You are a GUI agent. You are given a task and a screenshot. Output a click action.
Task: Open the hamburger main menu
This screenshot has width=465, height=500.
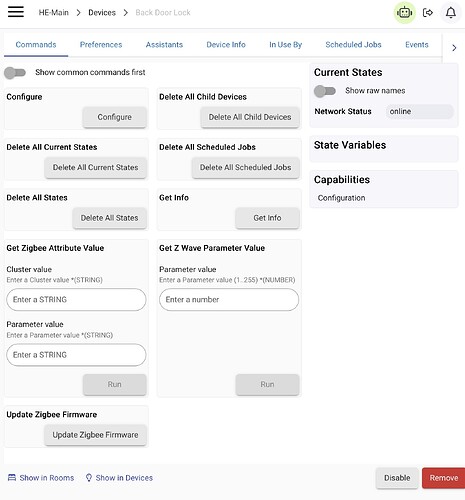coord(16,11)
